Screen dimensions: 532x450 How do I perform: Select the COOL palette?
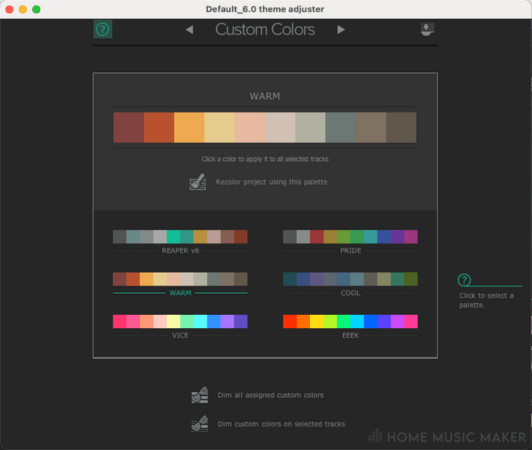tap(350, 284)
